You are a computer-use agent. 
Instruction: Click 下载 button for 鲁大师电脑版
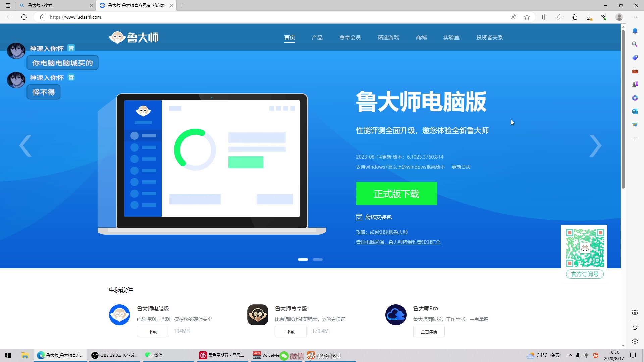click(153, 331)
